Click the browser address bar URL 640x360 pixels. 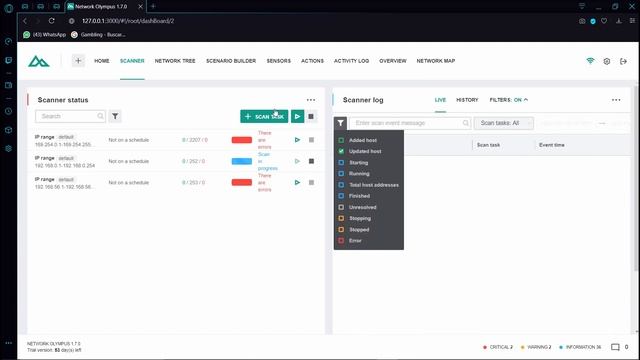(128, 21)
